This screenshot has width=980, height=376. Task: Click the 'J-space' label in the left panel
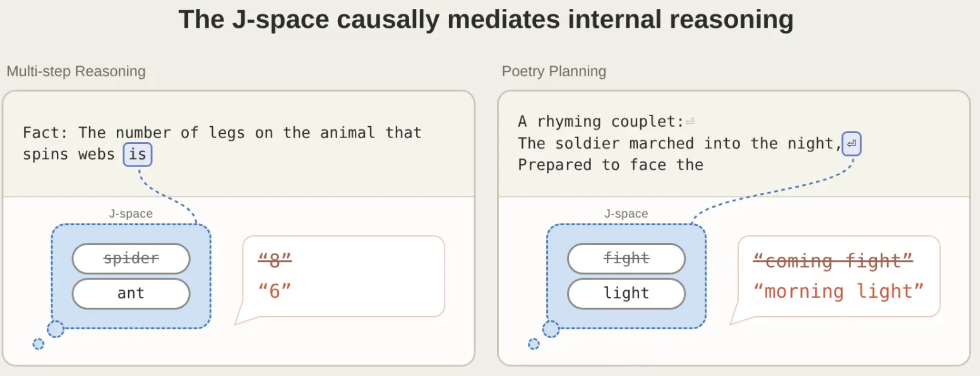click(131, 214)
